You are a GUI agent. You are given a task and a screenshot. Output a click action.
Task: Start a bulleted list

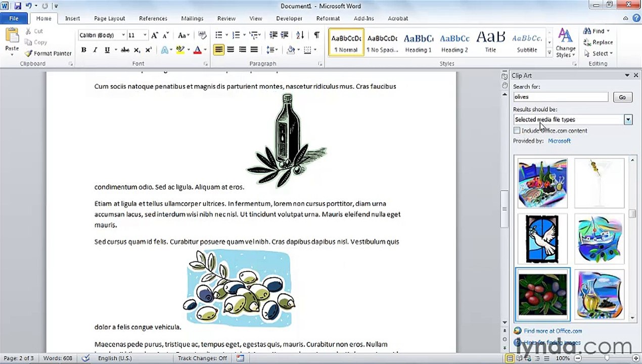point(219,35)
